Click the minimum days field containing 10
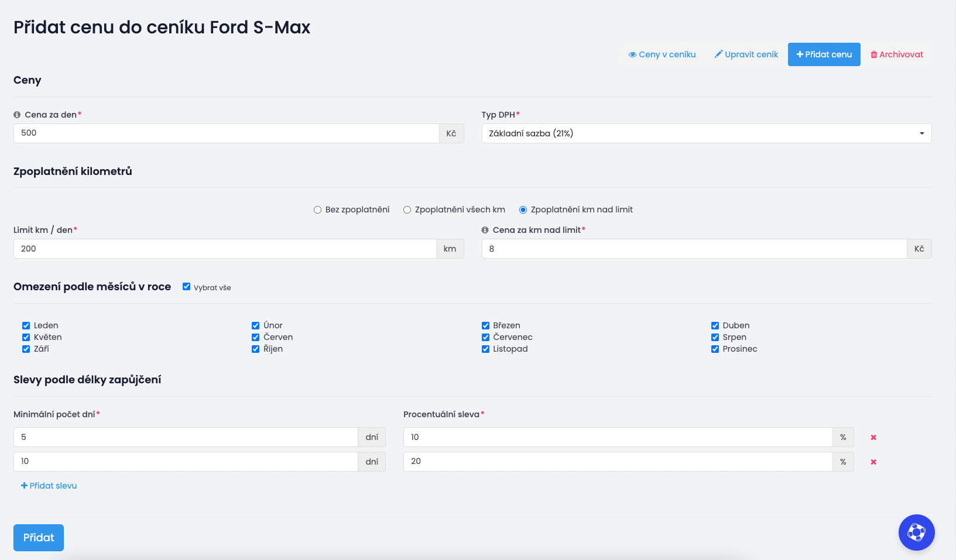The width and height of the screenshot is (956, 560). pos(186,462)
